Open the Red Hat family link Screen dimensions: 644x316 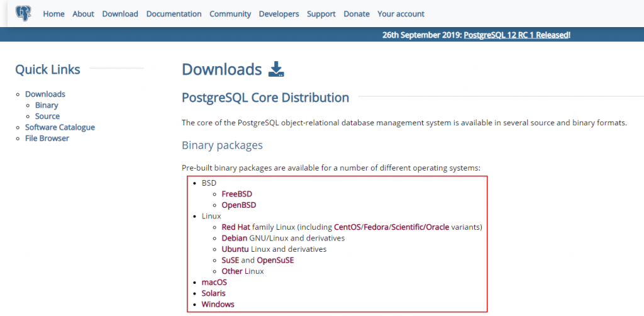click(x=236, y=227)
